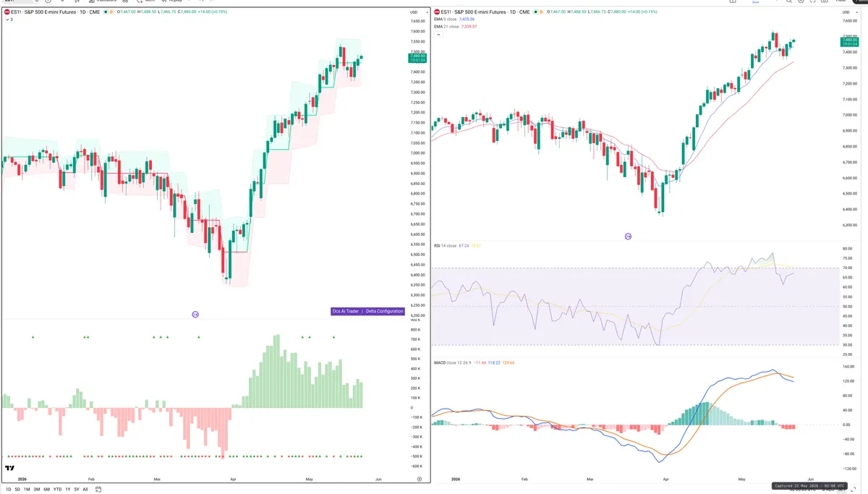Click the Ocs Ai Trader Delta Configuration label
The width and height of the screenshot is (868, 494).
click(367, 311)
